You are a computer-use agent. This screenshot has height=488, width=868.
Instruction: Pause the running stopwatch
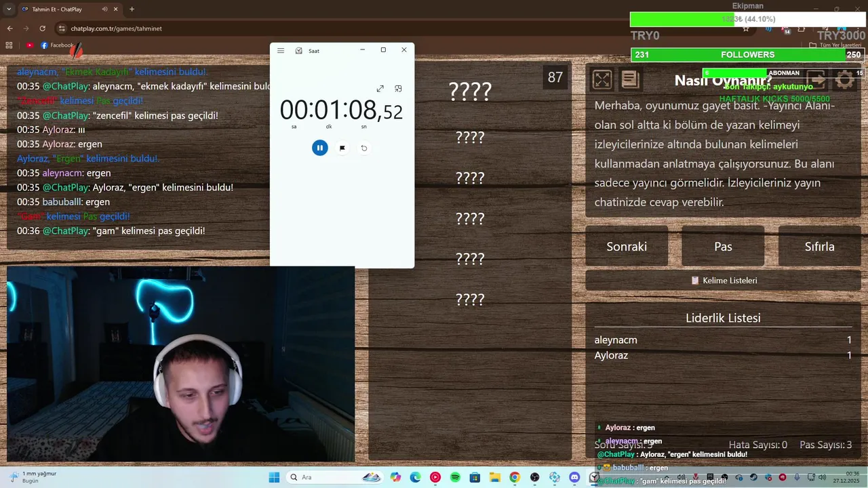(319, 148)
